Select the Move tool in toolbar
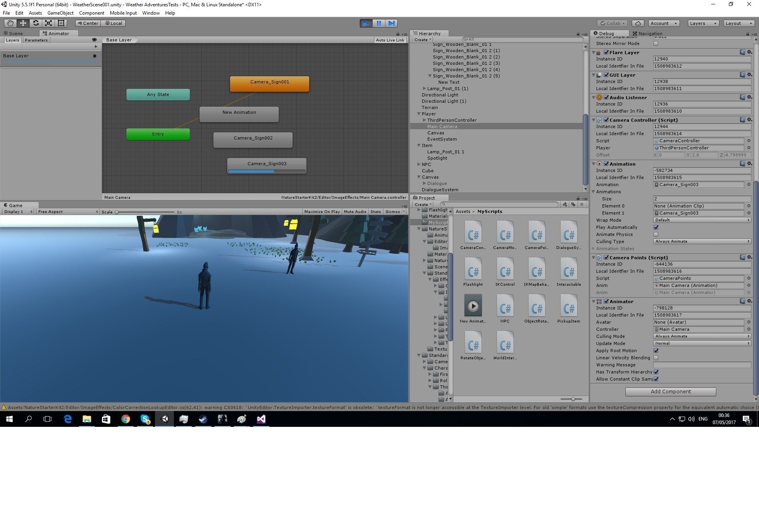This screenshot has height=532, width=759. 23,23
